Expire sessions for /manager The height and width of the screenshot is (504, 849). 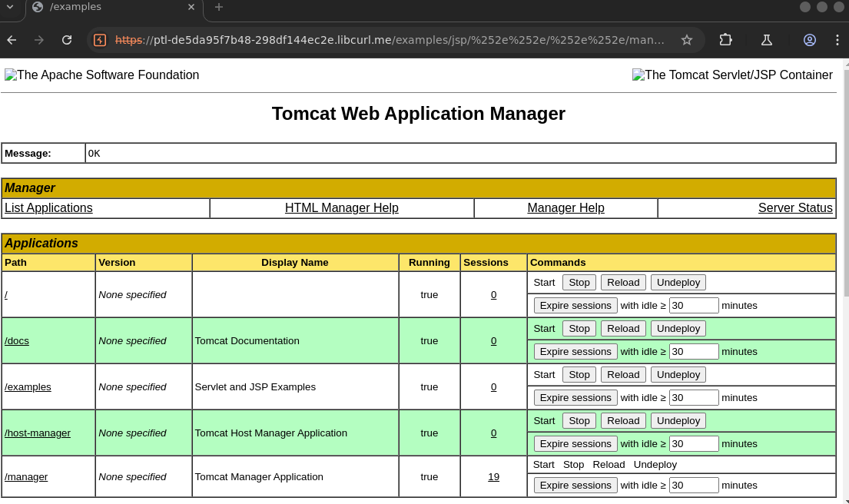(575, 485)
